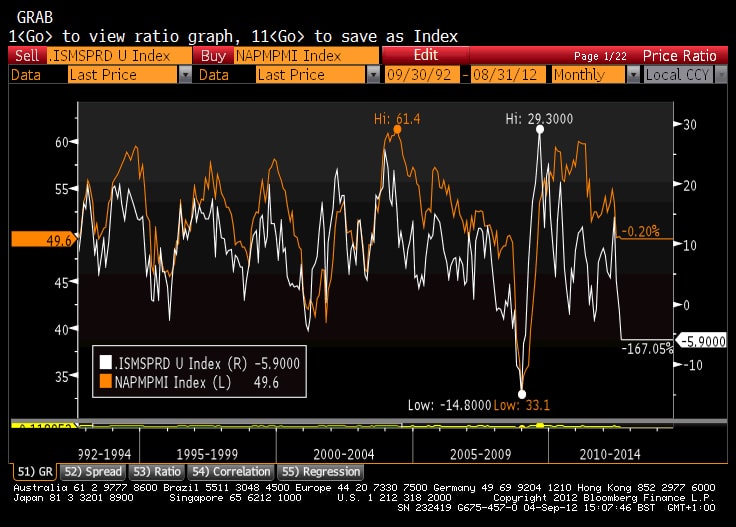Click the white low point marker dot

click(521, 394)
